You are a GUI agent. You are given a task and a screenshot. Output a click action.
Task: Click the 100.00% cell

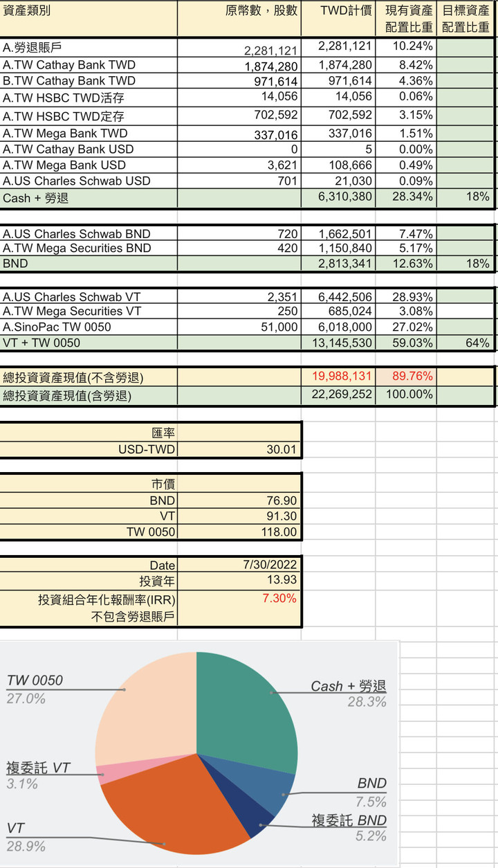[x=406, y=396]
